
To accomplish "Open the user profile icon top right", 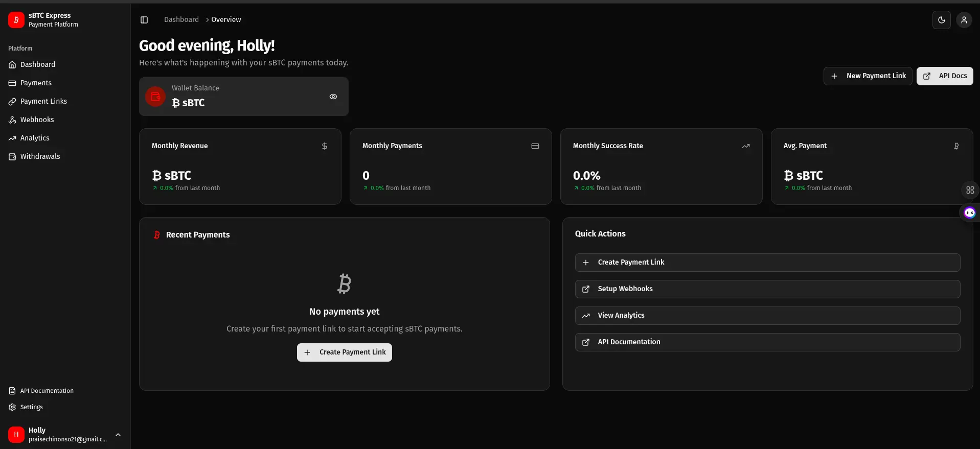I will pos(964,20).
